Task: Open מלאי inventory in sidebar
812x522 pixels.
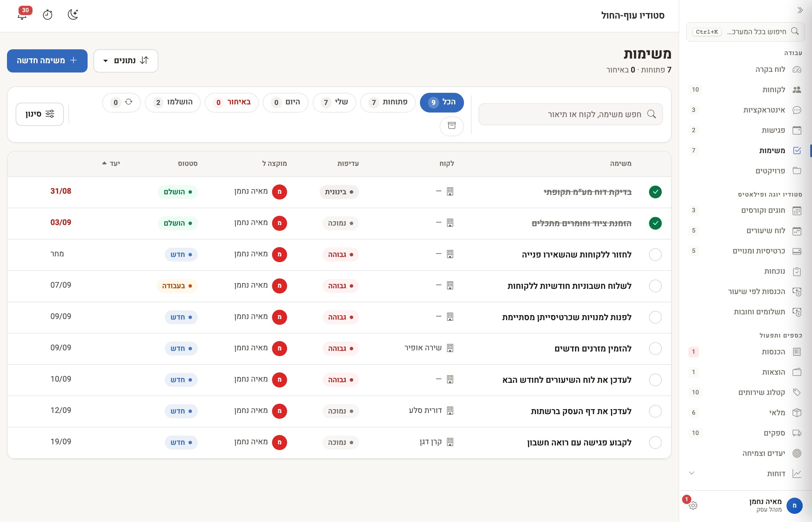Action: 746,412
